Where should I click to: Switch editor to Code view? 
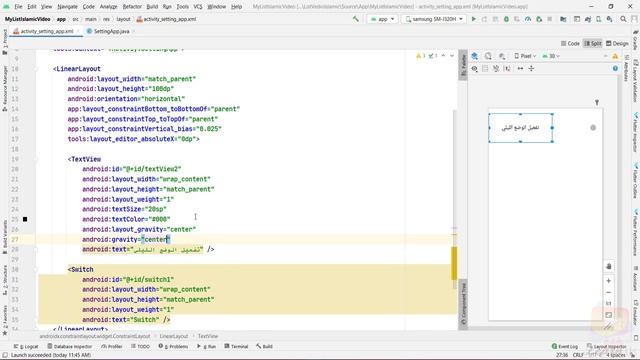570,43
